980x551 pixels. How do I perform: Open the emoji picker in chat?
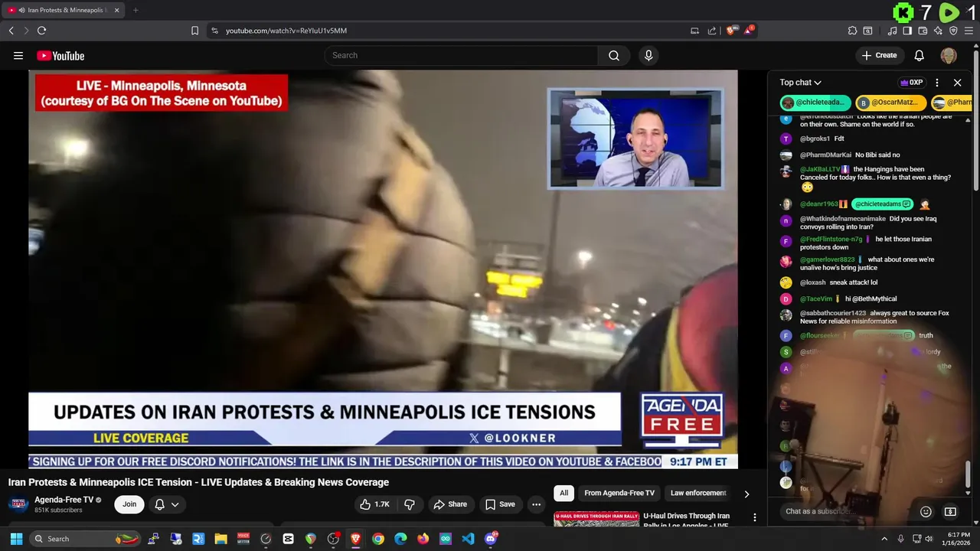click(x=926, y=511)
